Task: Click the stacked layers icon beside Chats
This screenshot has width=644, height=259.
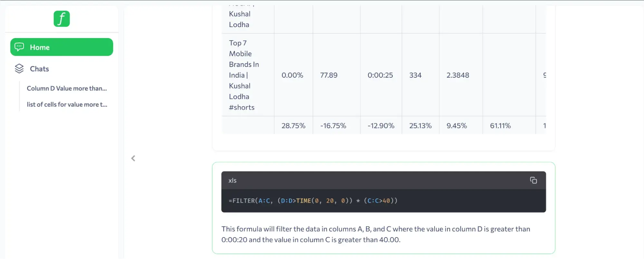Action: click(19, 69)
